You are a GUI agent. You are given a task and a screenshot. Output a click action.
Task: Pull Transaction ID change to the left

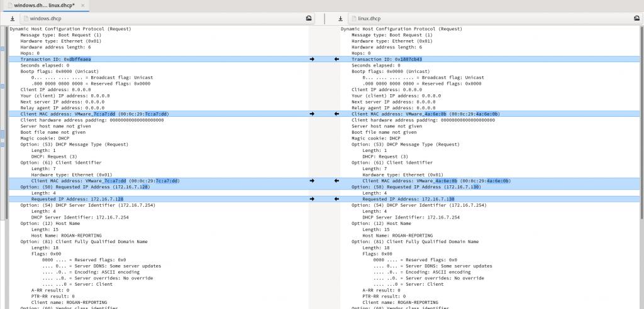[x=335, y=59]
